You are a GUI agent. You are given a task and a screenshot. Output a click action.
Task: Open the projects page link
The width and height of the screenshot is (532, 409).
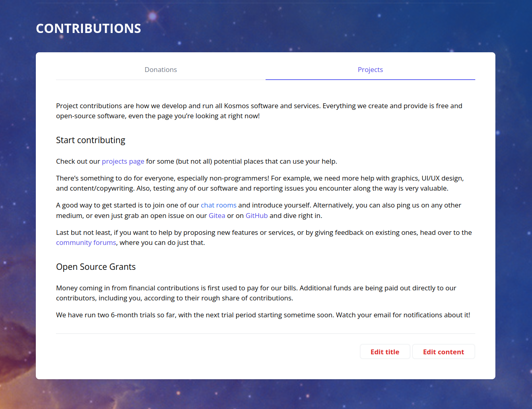(x=123, y=161)
